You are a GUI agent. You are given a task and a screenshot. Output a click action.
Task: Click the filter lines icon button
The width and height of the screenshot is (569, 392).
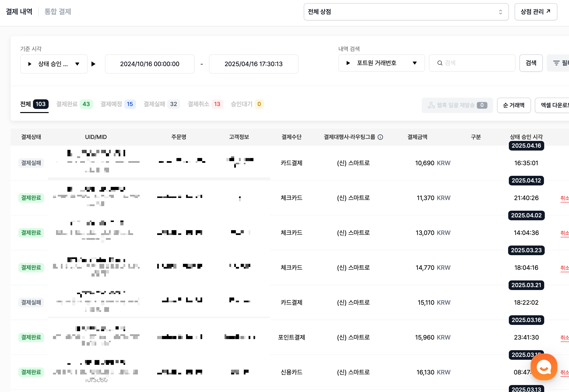pyautogui.click(x=556, y=63)
